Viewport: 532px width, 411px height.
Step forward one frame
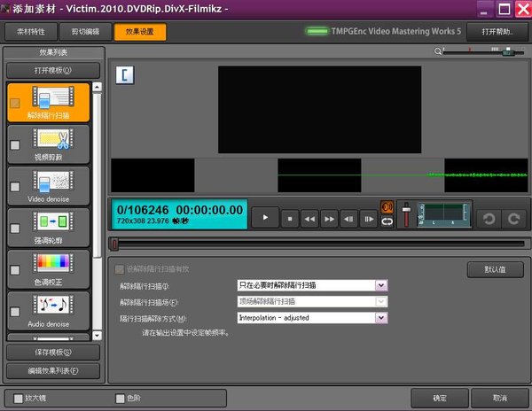[371, 217]
